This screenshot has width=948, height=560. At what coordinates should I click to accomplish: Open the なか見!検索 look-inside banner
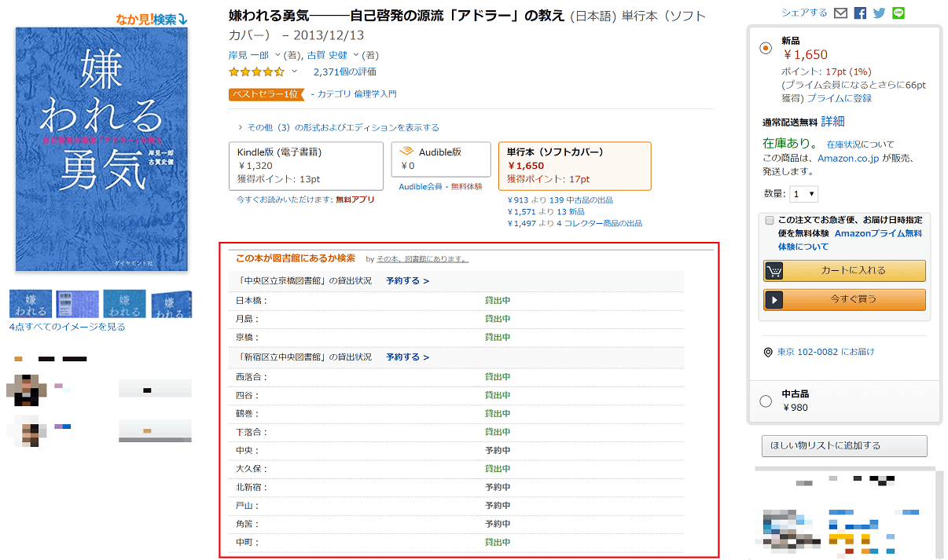click(152, 20)
